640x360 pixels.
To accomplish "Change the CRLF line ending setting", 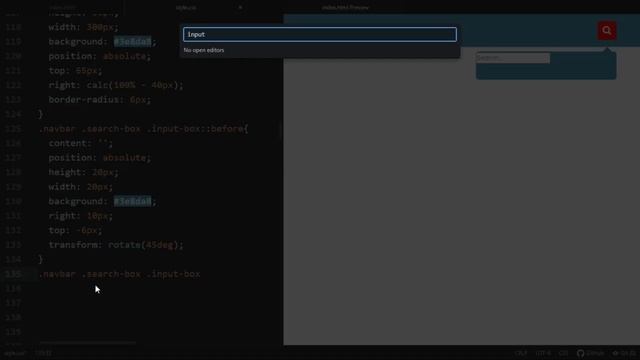I will pyautogui.click(x=521, y=353).
